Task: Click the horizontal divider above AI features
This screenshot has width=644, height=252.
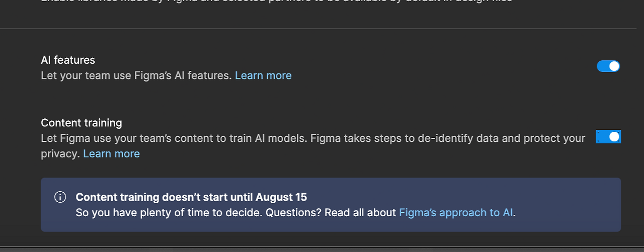Action: 322,29
